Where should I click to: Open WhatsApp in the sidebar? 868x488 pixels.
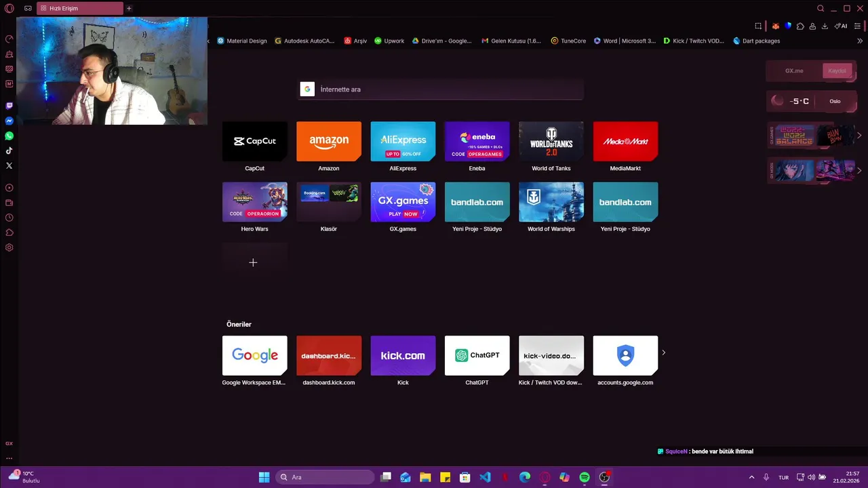click(x=9, y=136)
